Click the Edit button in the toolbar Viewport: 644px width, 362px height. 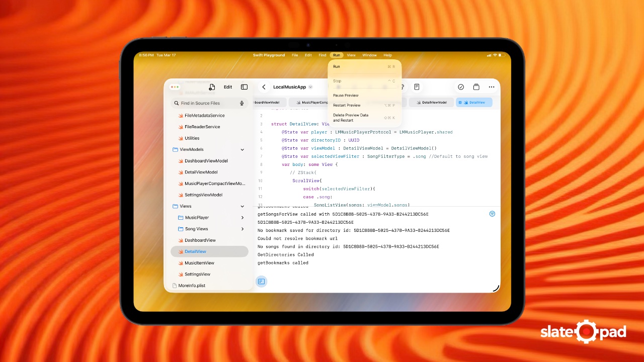click(227, 86)
